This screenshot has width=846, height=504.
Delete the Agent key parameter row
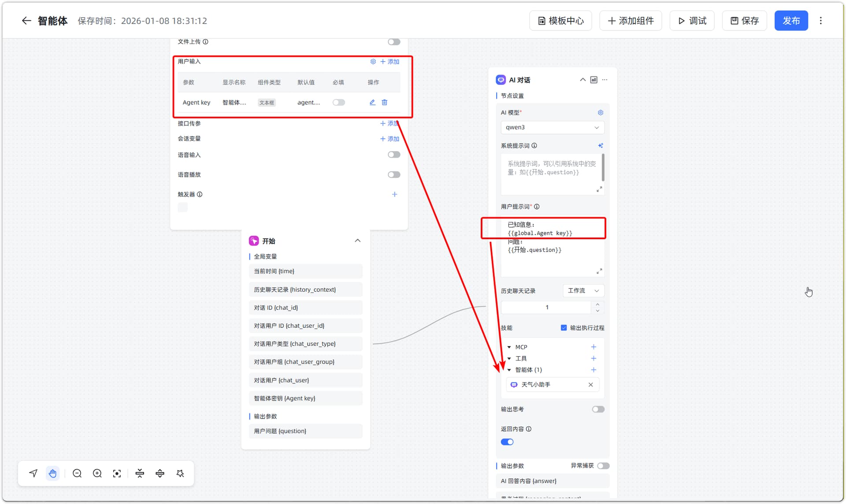384,102
